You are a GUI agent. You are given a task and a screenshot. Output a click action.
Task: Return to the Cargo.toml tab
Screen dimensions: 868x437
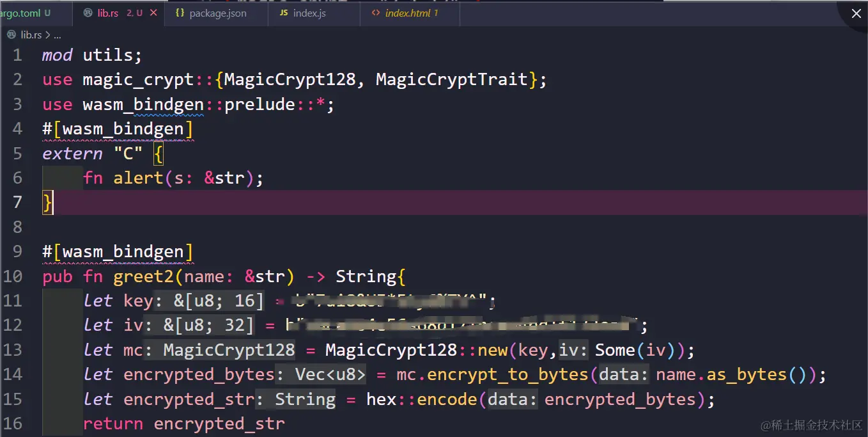tap(22, 12)
